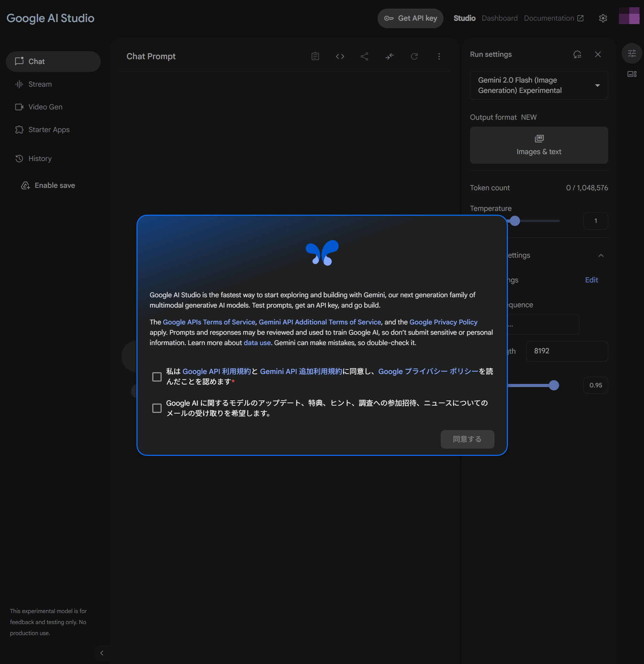The height and width of the screenshot is (664, 644).
Task: Click the Temperature value field
Action: tap(596, 221)
